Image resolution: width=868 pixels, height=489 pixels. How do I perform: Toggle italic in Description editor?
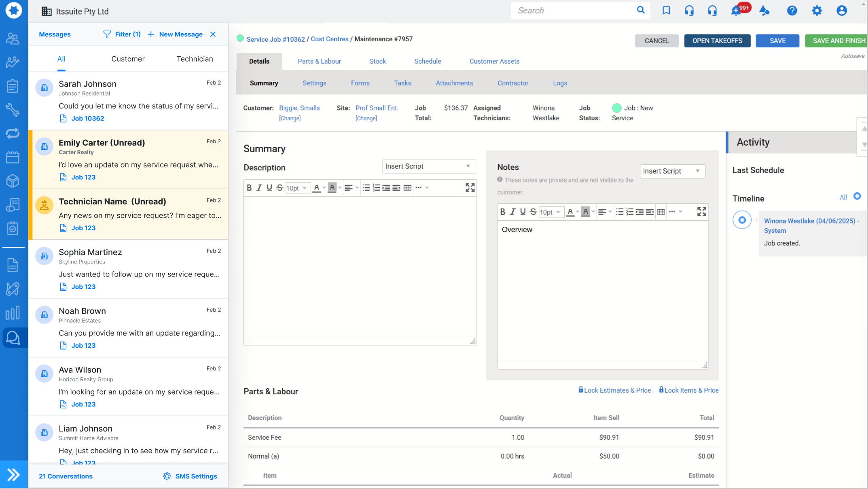pos(259,188)
